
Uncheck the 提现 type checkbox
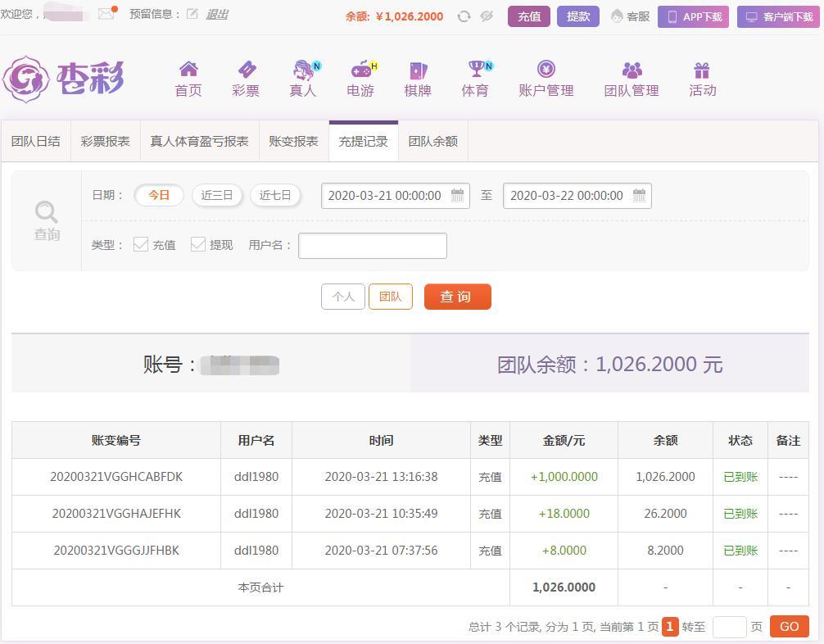[x=198, y=244]
